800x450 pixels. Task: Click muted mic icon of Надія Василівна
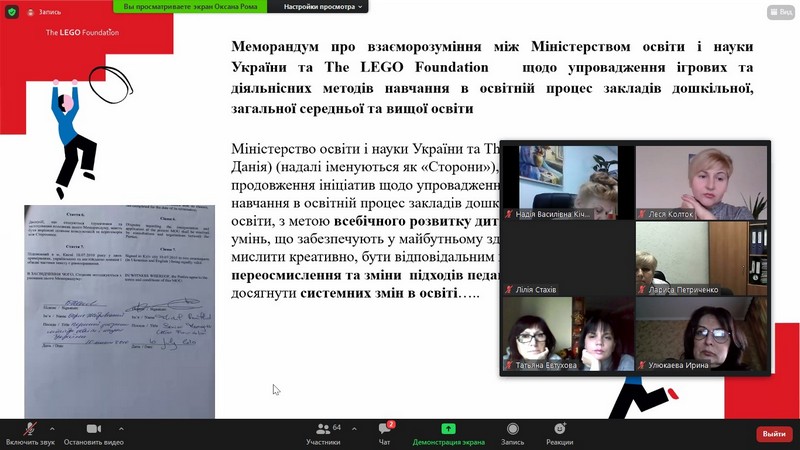509,214
